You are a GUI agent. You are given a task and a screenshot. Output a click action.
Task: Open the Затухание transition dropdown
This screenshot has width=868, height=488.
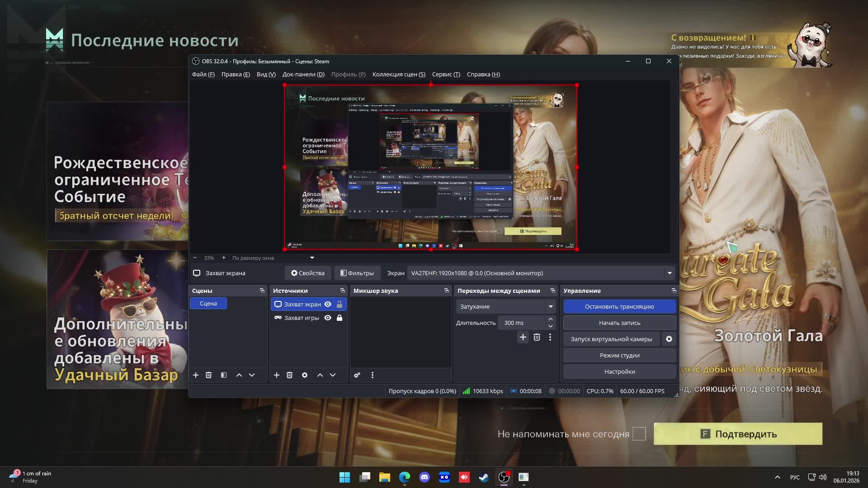click(x=551, y=306)
